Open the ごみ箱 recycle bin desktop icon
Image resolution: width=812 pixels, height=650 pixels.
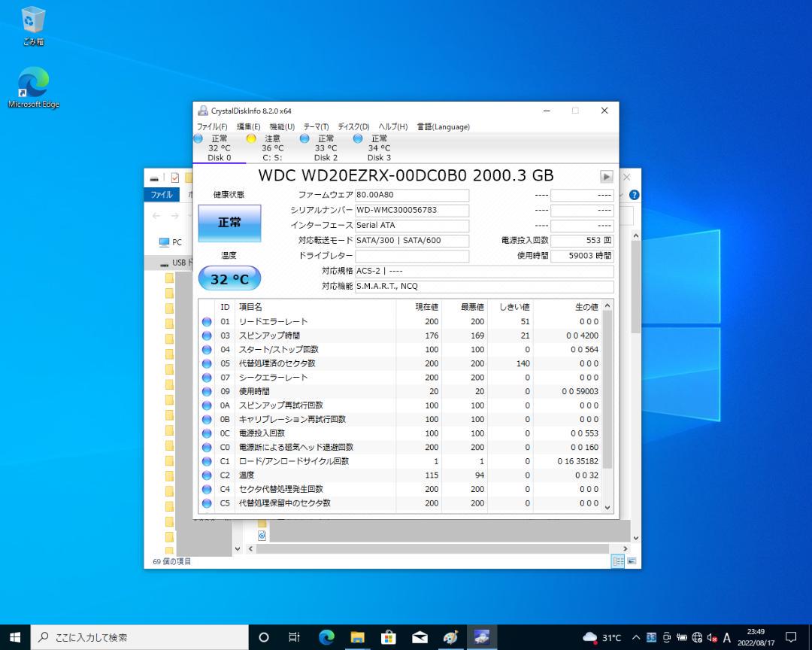(33, 26)
